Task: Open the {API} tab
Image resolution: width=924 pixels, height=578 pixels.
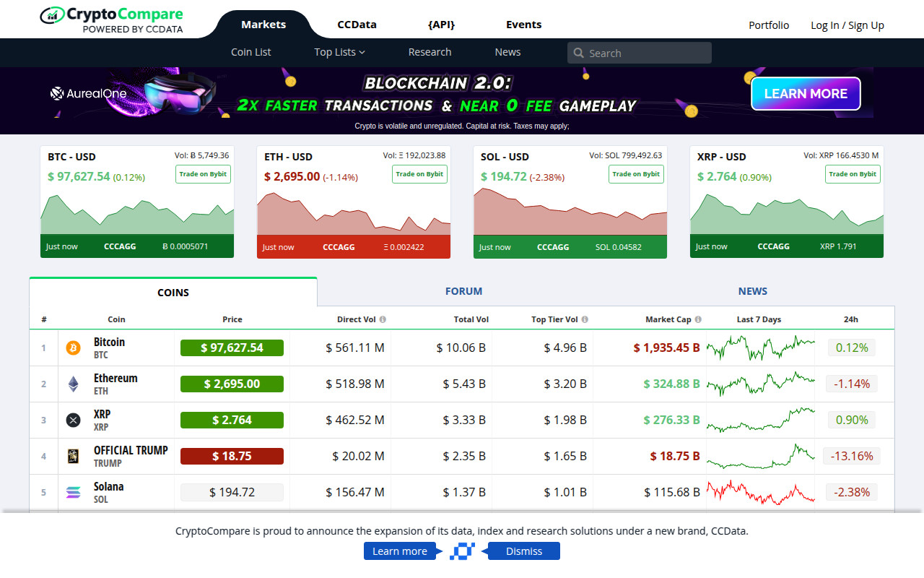Action: pyautogui.click(x=441, y=25)
